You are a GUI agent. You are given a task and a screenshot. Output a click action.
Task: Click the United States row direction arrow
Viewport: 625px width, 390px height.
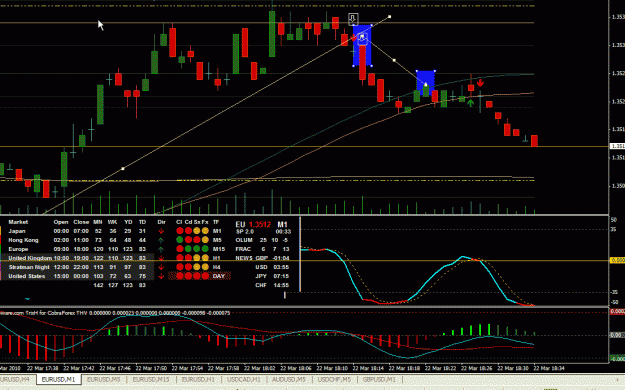pyautogui.click(x=161, y=276)
